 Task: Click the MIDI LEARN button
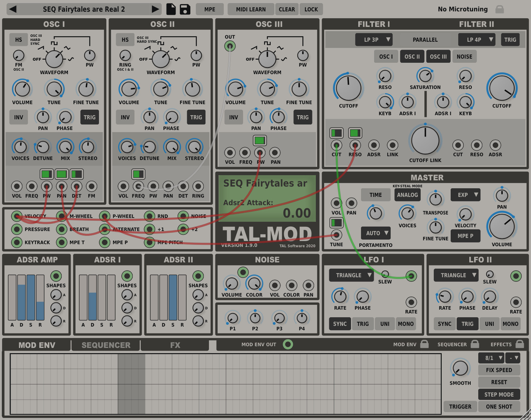pyautogui.click(x=251, y=9)
